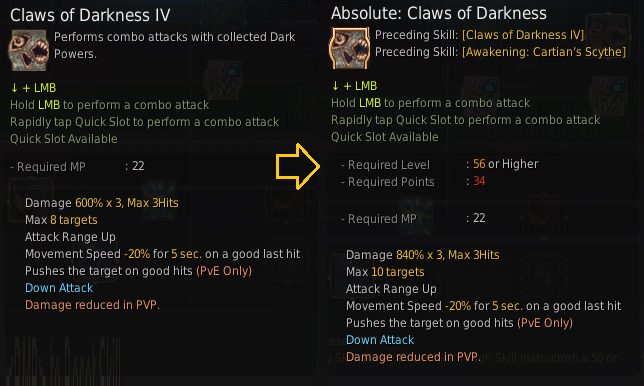
Task: Click the right tooltip's down-arrow key icon
Action: 336,86
